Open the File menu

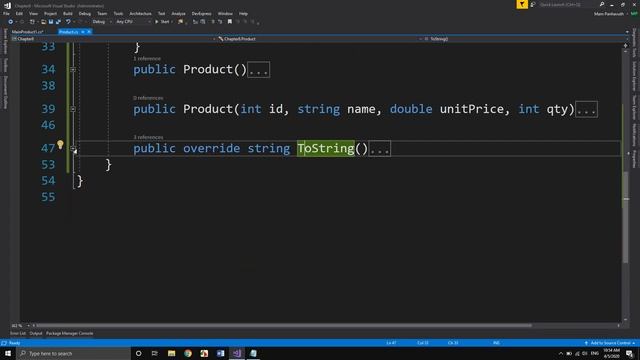click(6, 14)
